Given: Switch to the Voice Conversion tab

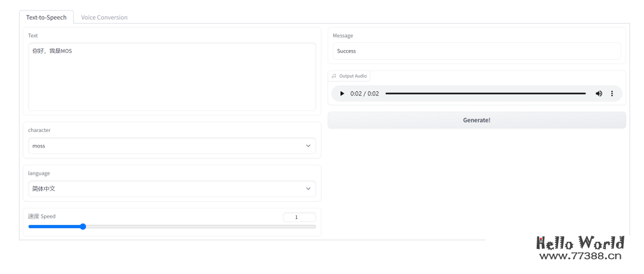Looking at the screenshot, I should [104, 17].
